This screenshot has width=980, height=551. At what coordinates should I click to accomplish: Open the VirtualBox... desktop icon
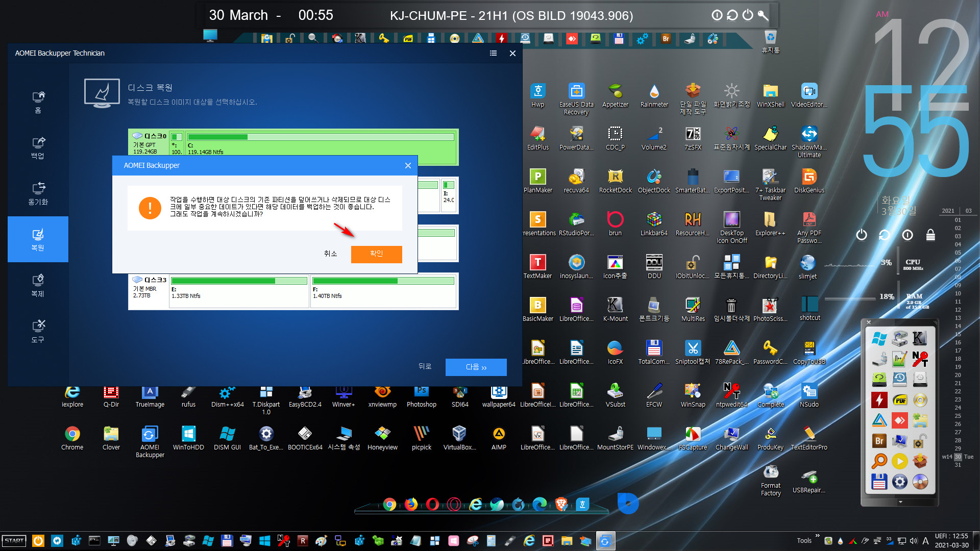click(x=459, y=438)
